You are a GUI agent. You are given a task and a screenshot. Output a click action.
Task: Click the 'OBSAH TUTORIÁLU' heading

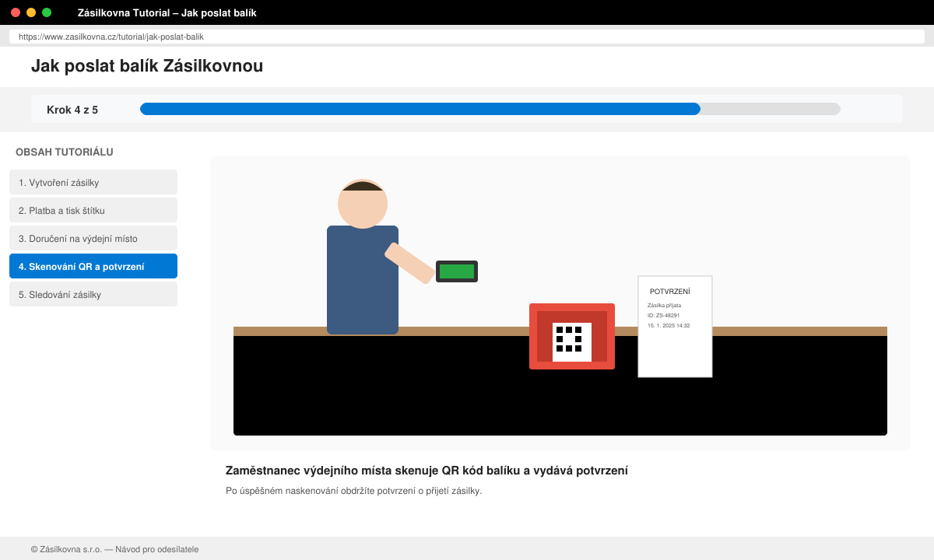pyautogui.click(x=65, y=152)
